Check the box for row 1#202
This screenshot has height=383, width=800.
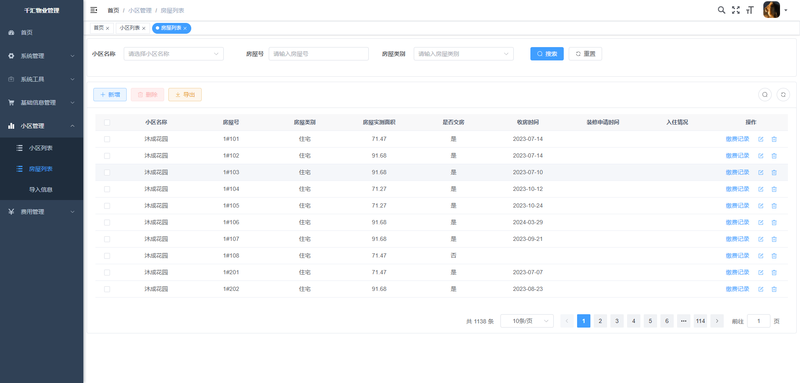tap(107, 289)
